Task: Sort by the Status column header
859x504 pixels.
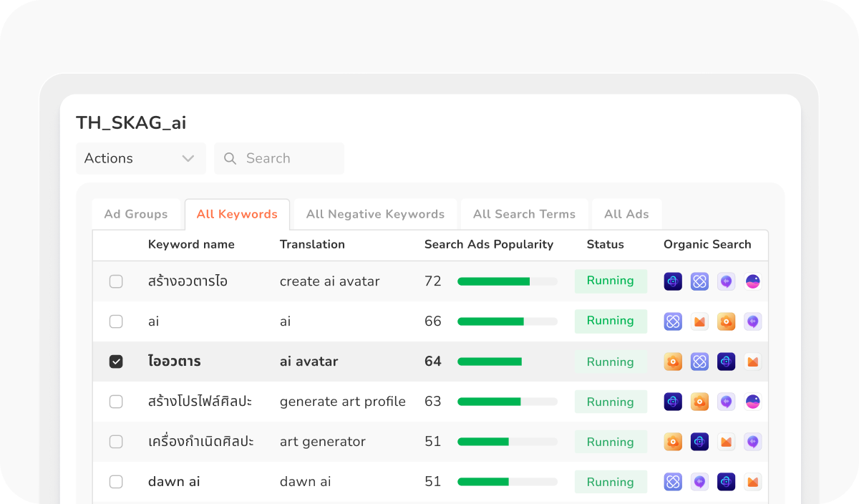Action: tap(605, 244)
